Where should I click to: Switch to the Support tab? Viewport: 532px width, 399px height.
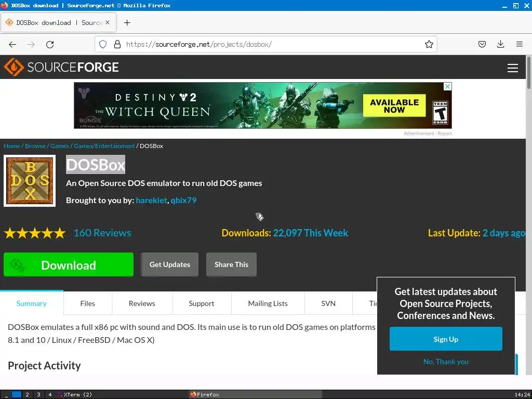coord(202,303)
